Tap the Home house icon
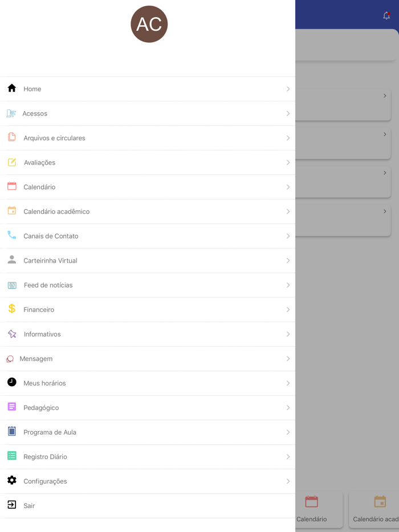The image size is (399, 532). pyautogui.click(x=12, y=88)
